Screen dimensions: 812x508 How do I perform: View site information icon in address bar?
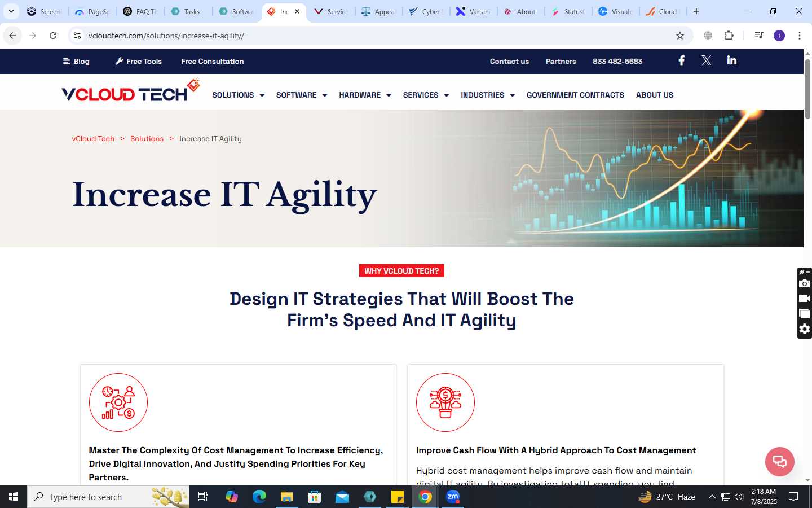(77, 36)
